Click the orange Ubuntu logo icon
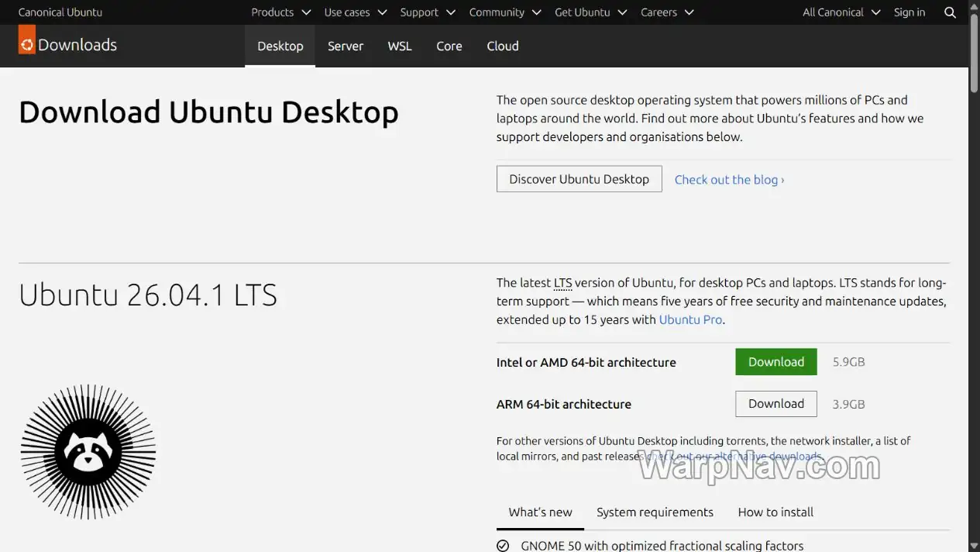 coord(27,40)
